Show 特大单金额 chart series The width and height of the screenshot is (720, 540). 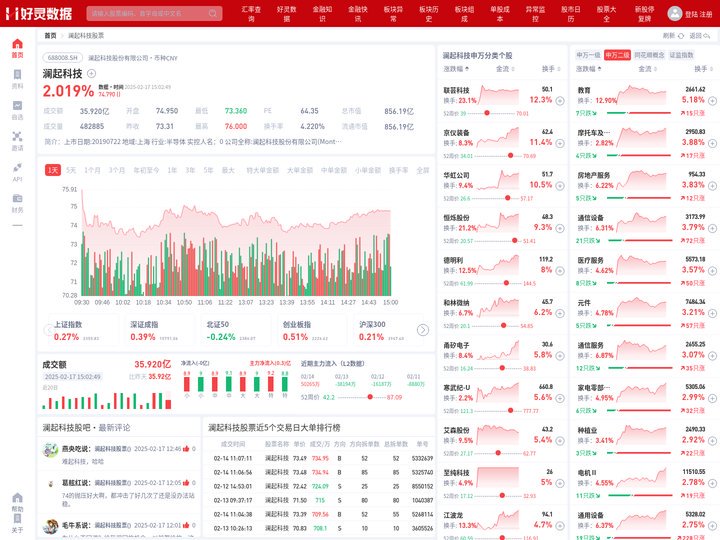263,170
